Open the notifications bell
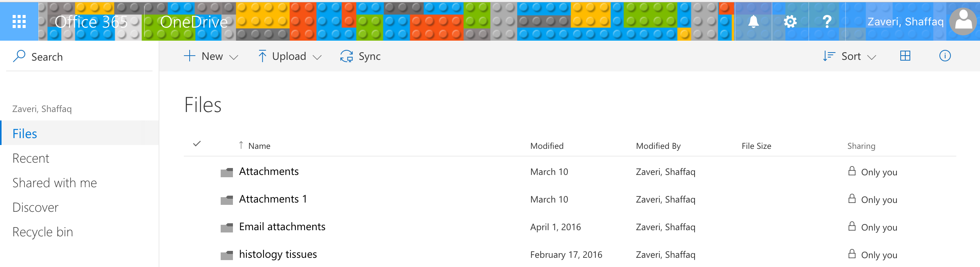The width and height of the screenshot is (980, 267). [753, 21]
